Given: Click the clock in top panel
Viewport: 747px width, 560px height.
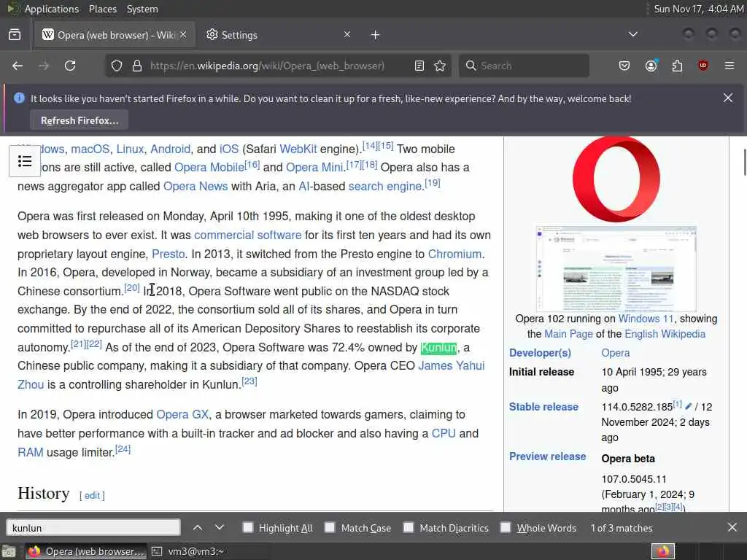Looking at the screenshot, I should click(x=698, y=9).
